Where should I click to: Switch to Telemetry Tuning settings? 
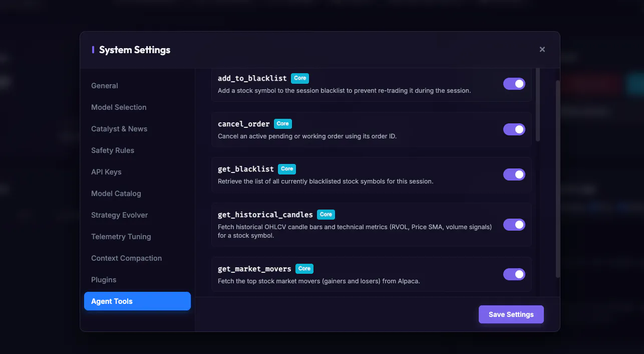pos(137,237)
